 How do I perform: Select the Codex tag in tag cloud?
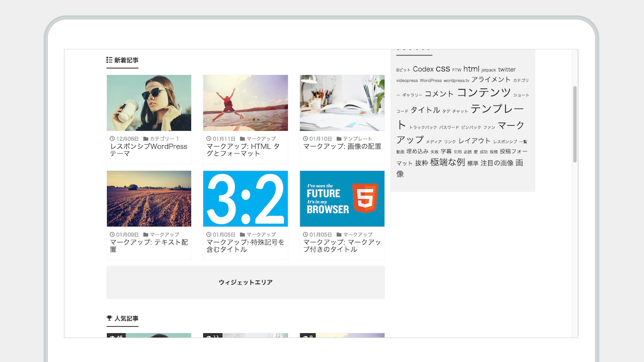pos(423,69)
